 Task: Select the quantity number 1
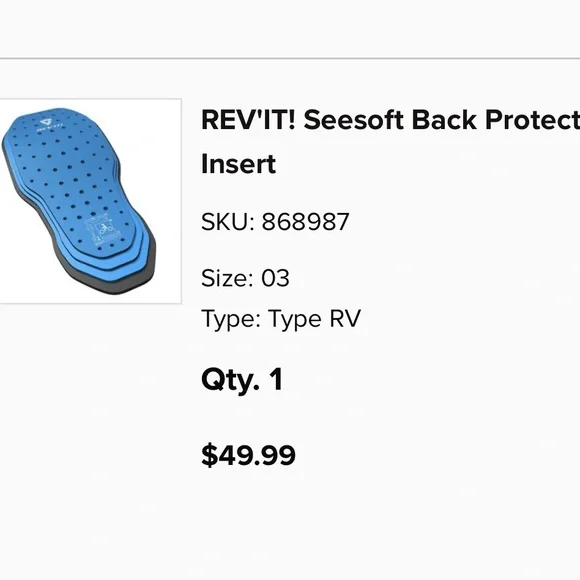pyautogui.click(x=276, y=379)
